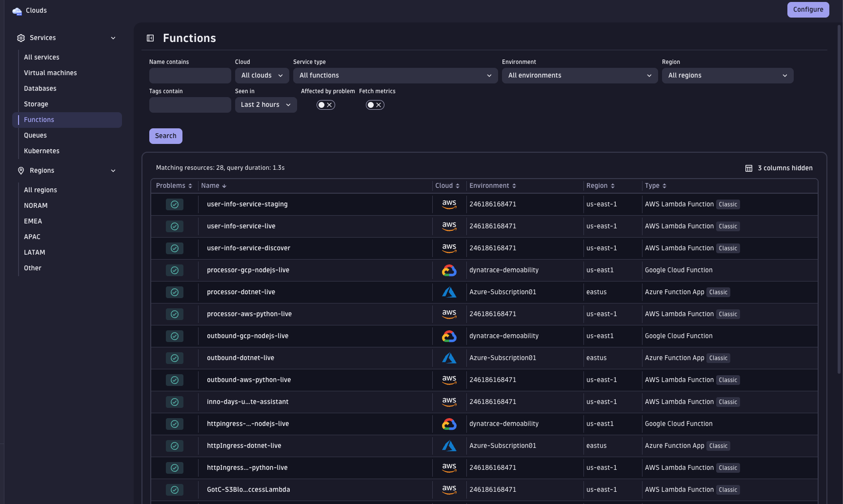Open the All clouds dropdown
Image resolution: width=843 pixels, height=504 pixels.
261,75
